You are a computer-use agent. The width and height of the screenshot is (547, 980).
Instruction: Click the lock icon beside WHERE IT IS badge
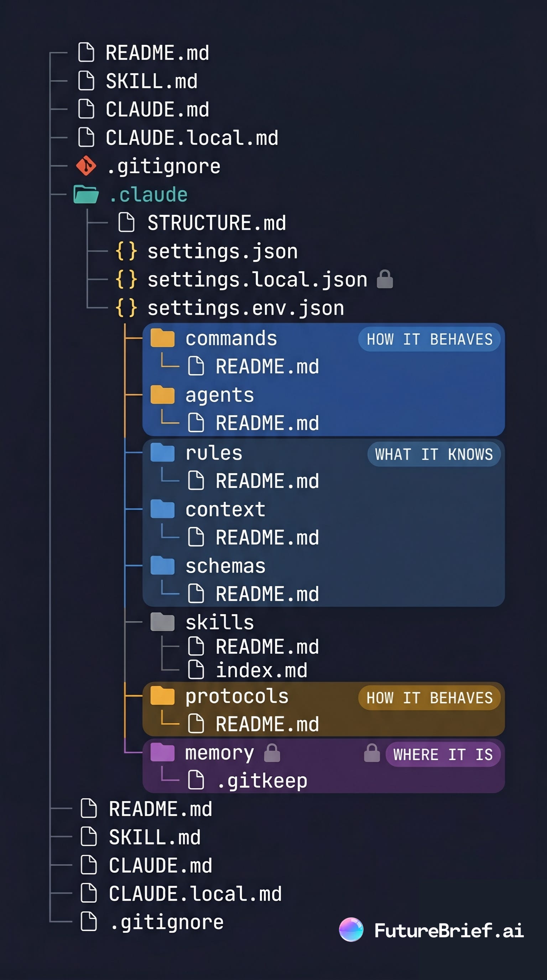pos(372,753)
